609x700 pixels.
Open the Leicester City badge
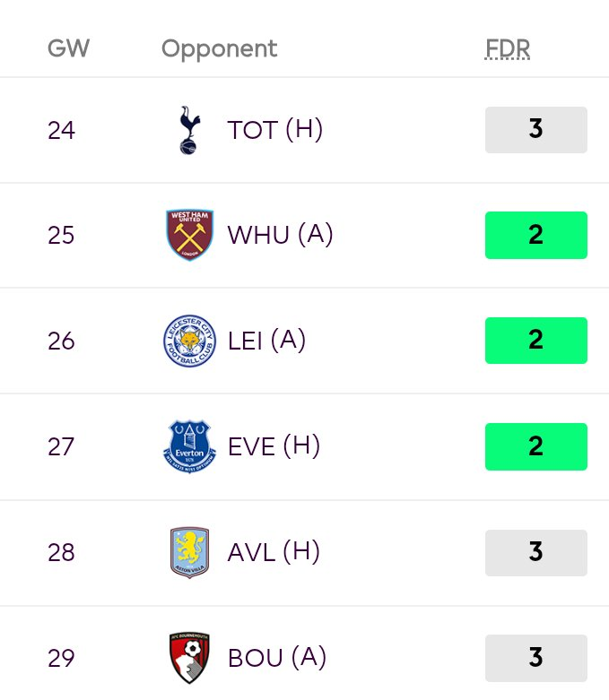189,341
